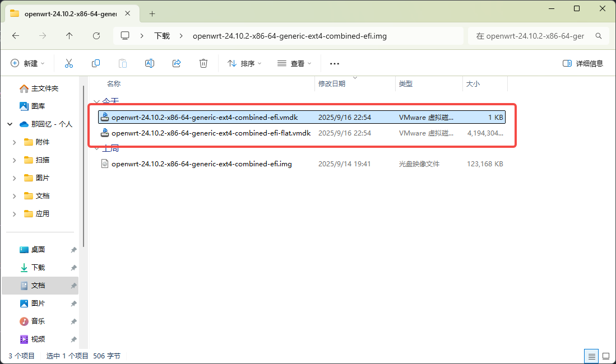Click the Rename icon in toolbar
Screen dimensions: 616x364
[150, 63]
